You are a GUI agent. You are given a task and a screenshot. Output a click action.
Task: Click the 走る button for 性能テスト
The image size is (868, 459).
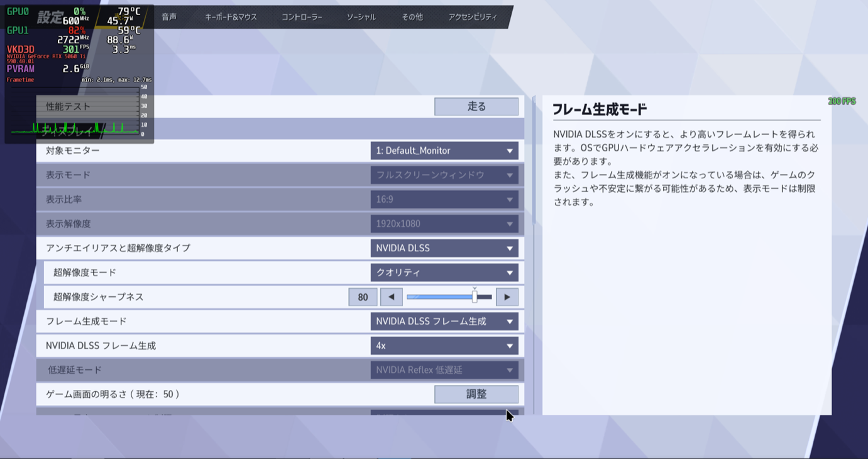click(476, 107)
